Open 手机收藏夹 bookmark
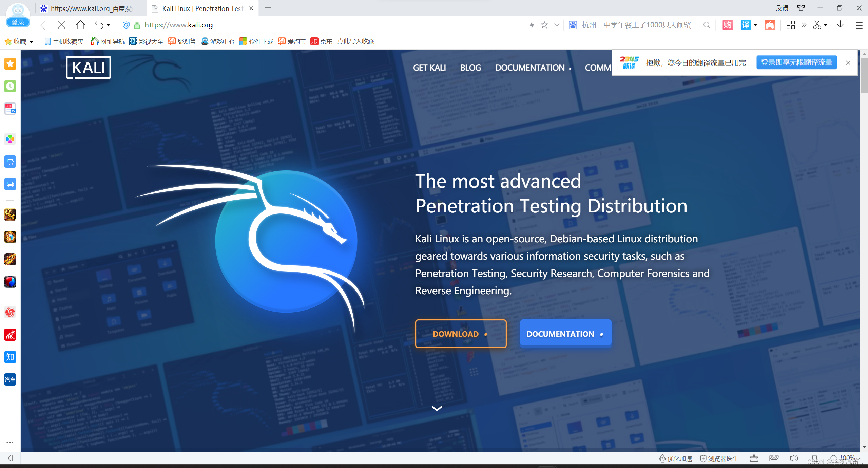 point(64,41)
